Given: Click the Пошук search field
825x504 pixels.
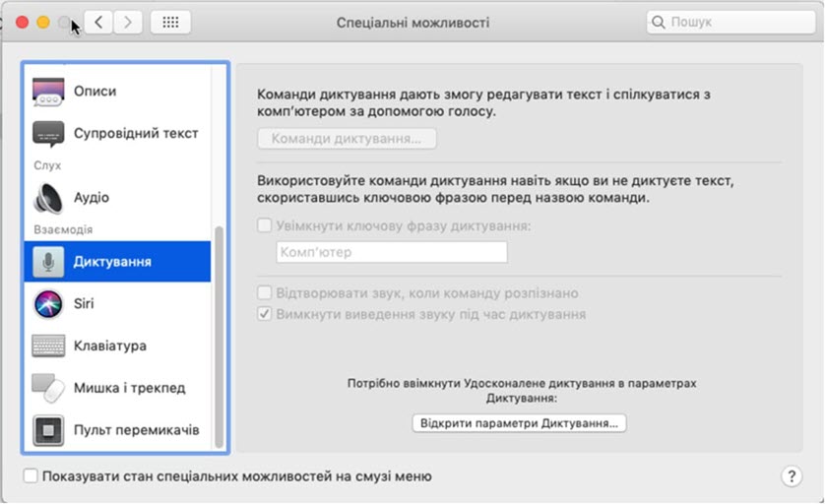Looking at the screenshot, I should [730, 22].
